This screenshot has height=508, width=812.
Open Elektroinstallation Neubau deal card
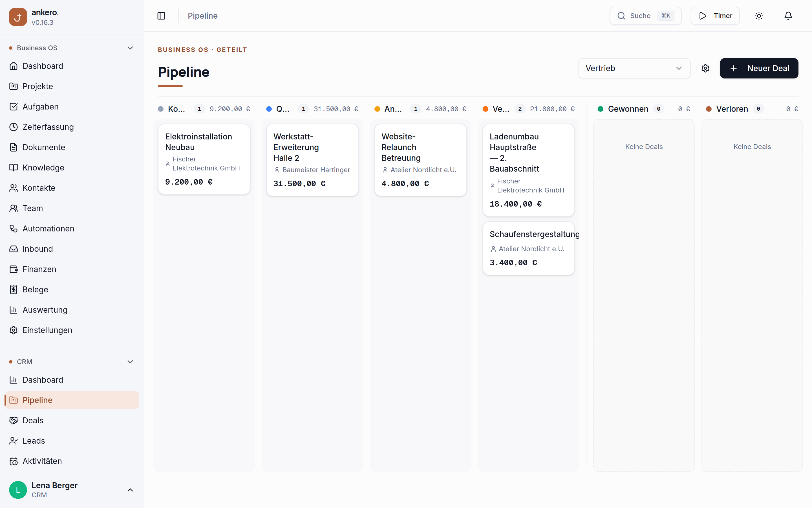[204, 159]
